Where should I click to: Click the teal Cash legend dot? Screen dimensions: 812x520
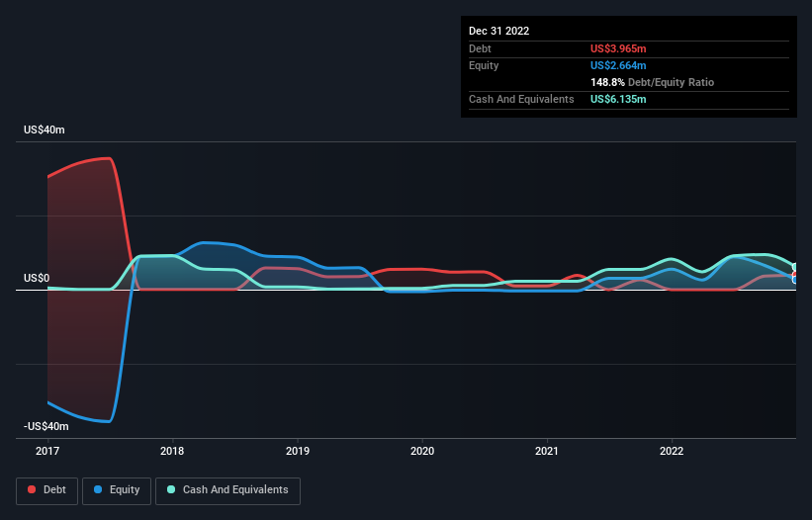pos(171,489)
